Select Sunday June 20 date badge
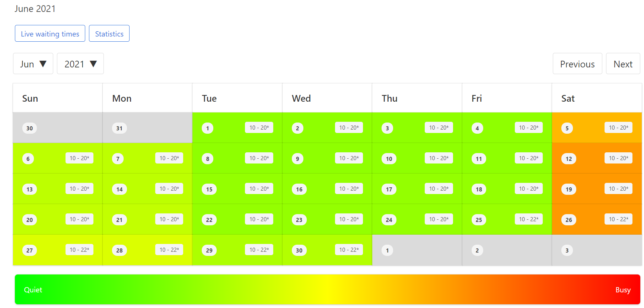The height and width of the screenshot is (308, 644). [x=29, y=220]
